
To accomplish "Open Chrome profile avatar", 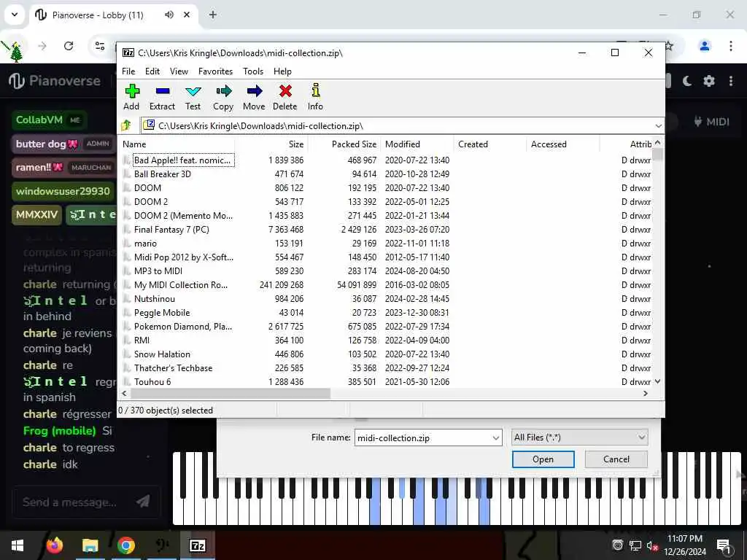I will (x=705, y=46).
